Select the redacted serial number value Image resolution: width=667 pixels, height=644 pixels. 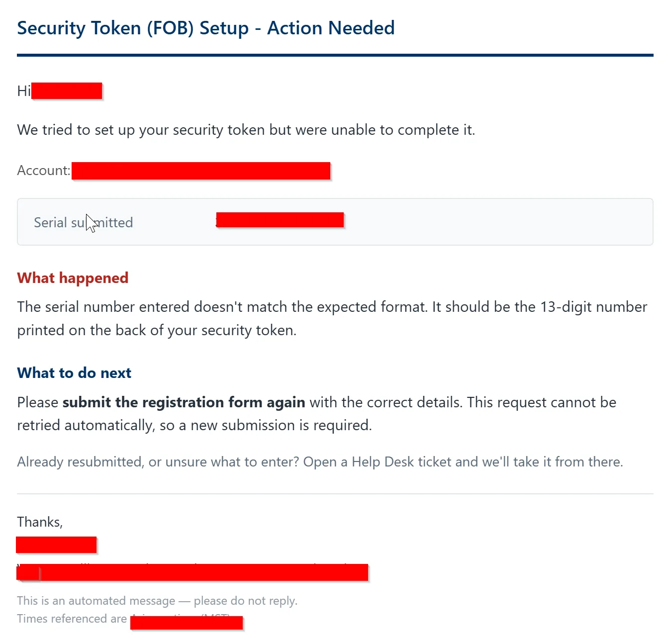280,220
